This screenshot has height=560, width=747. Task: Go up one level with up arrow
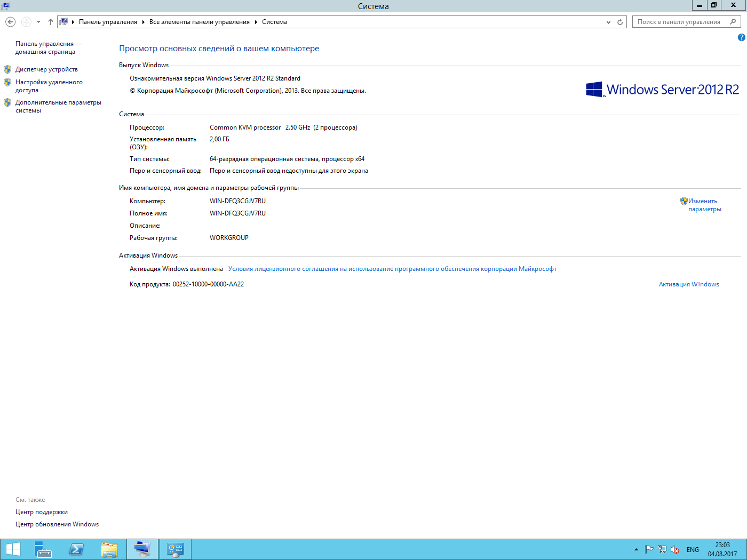tap(51, 22)
